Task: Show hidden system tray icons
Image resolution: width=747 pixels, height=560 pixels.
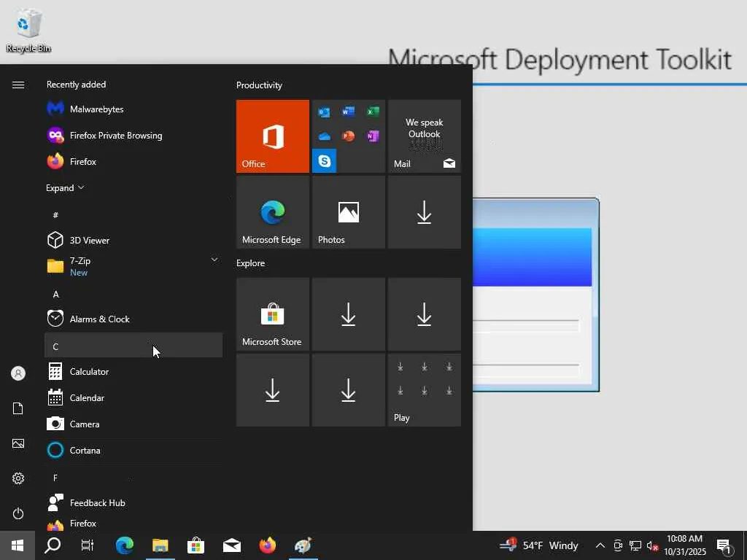Action: [600, 545]
